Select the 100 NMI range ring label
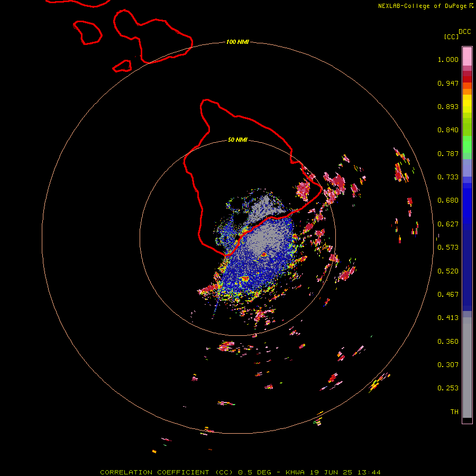Screen dimensions: 476x476 coord(237,42)
